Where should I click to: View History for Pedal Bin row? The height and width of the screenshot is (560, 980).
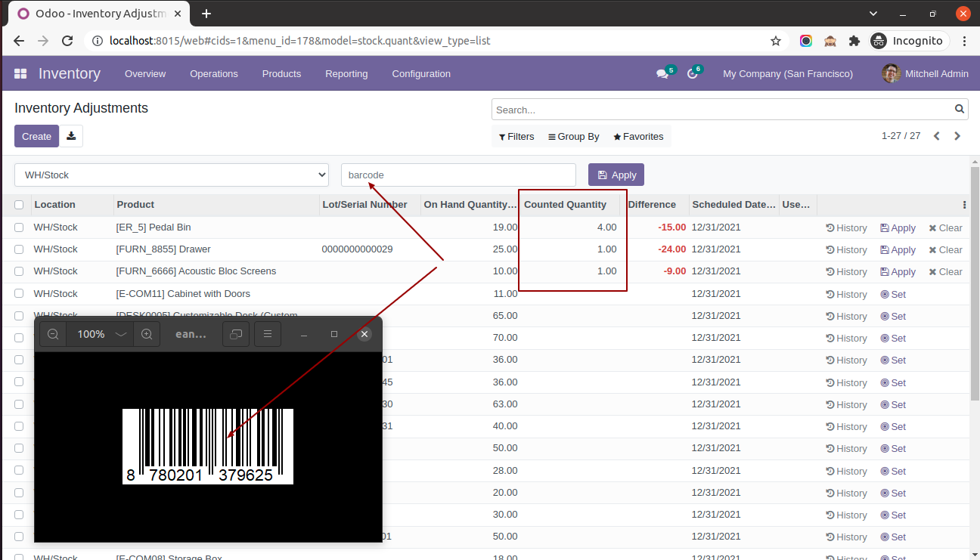coord(846,227)
